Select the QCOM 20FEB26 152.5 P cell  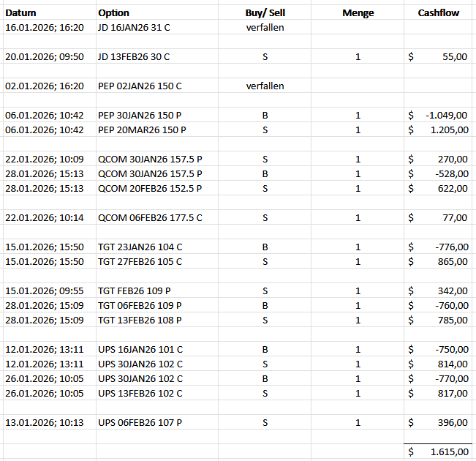tap(150, 189)
